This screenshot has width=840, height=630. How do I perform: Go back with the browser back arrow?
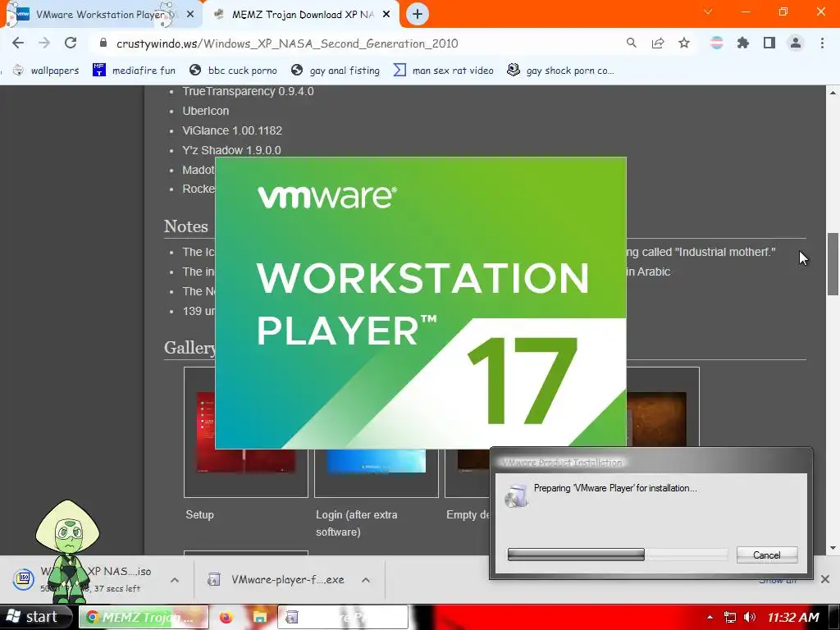[18, 43]
